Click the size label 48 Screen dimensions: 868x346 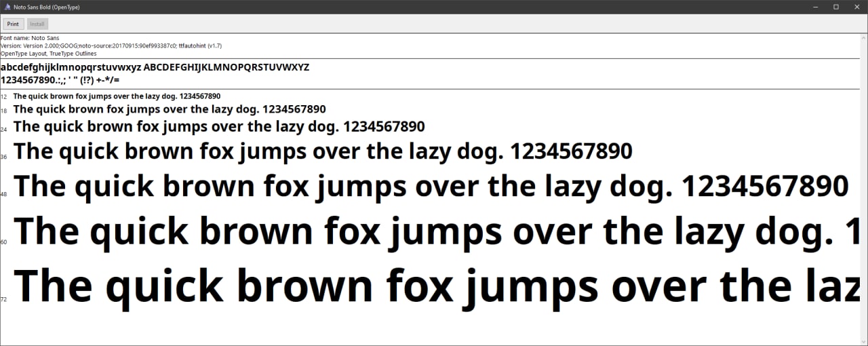pyautogui.click(x=4, y=194)
